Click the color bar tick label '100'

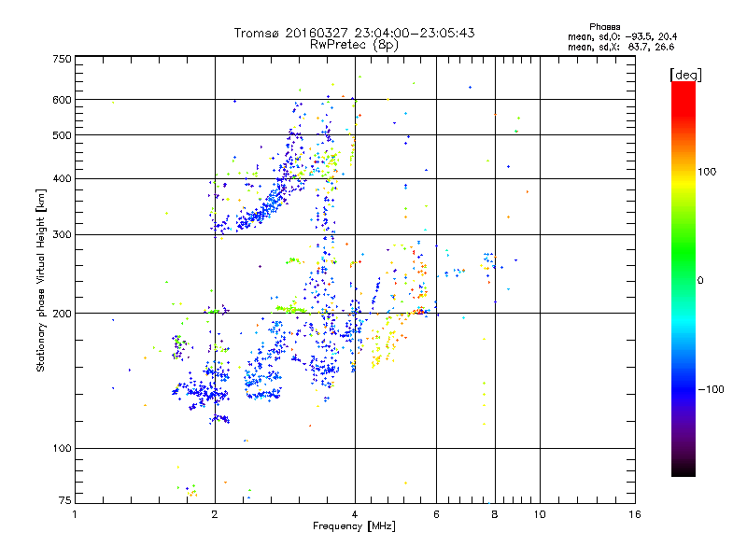(x=707, y=172)
